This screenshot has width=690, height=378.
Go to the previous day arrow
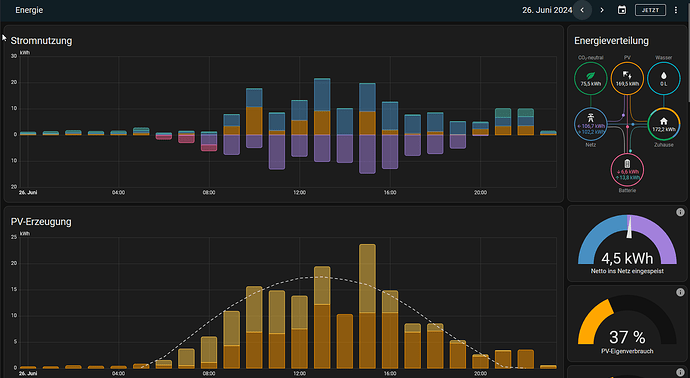point(582,10)
